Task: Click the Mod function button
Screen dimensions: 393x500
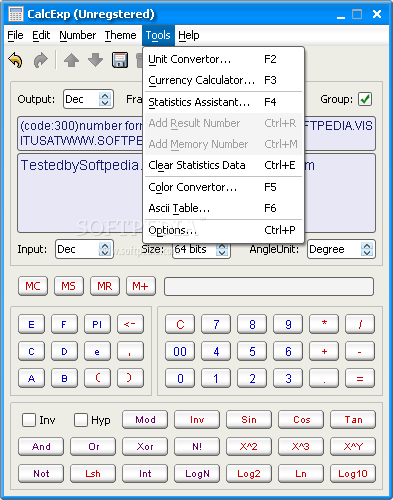Action: tap(145, 419)
